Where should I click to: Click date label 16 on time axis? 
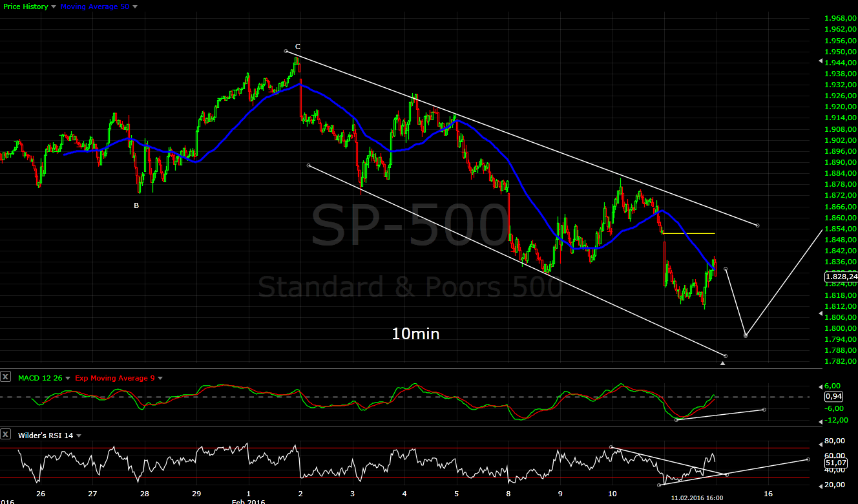768,492
